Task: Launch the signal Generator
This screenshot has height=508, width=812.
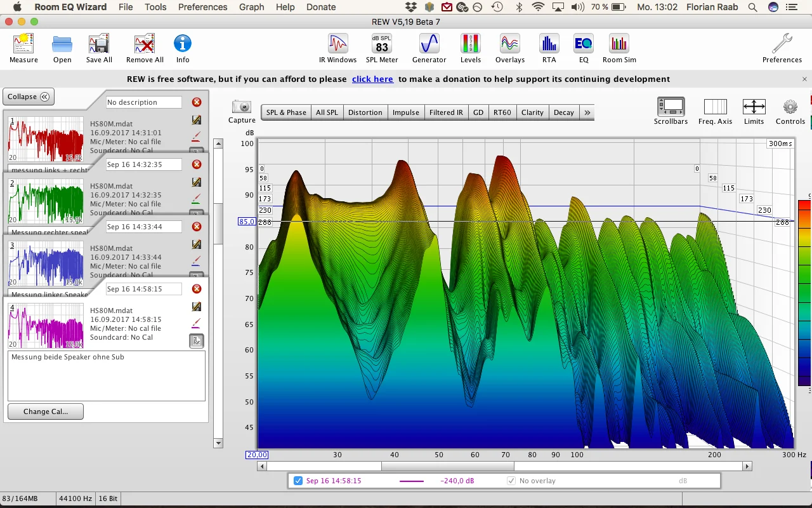Action: [429, 48]
